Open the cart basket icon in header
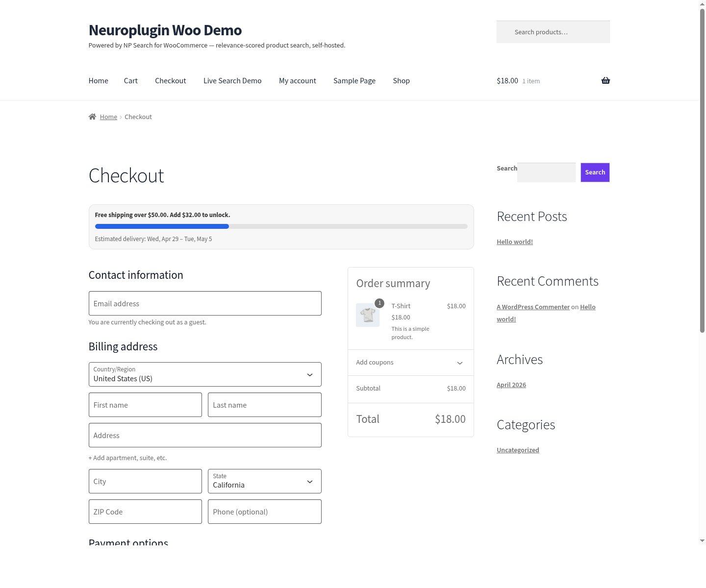This screenshot has width=706, height=588. point(605,81)
